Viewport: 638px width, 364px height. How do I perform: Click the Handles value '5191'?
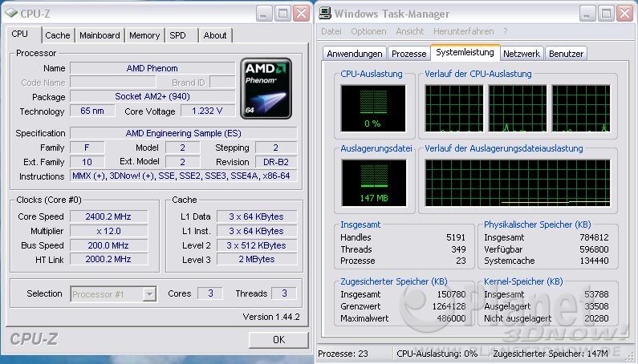pyautogui.click(x=455, y=237)
